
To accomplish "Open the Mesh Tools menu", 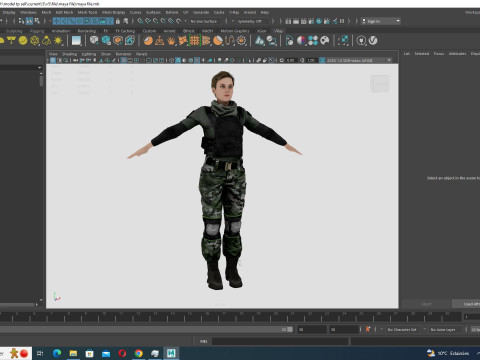I will click(87, 12).
